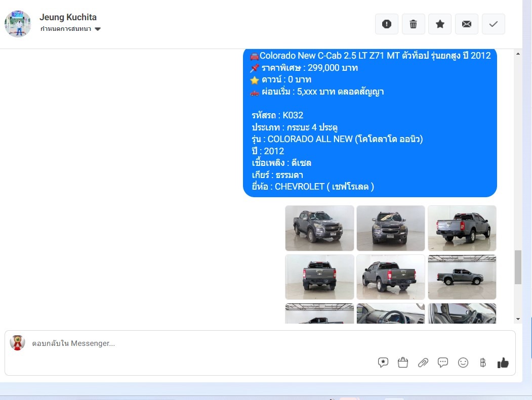
Task: Delete conversation using trash icon
Action: pyautogui.click(x=413, y=24)
